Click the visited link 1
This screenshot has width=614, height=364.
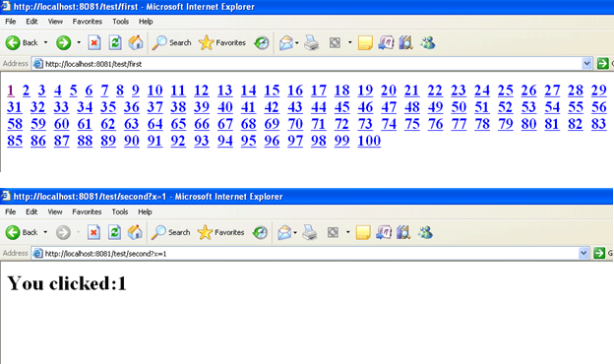11,91
